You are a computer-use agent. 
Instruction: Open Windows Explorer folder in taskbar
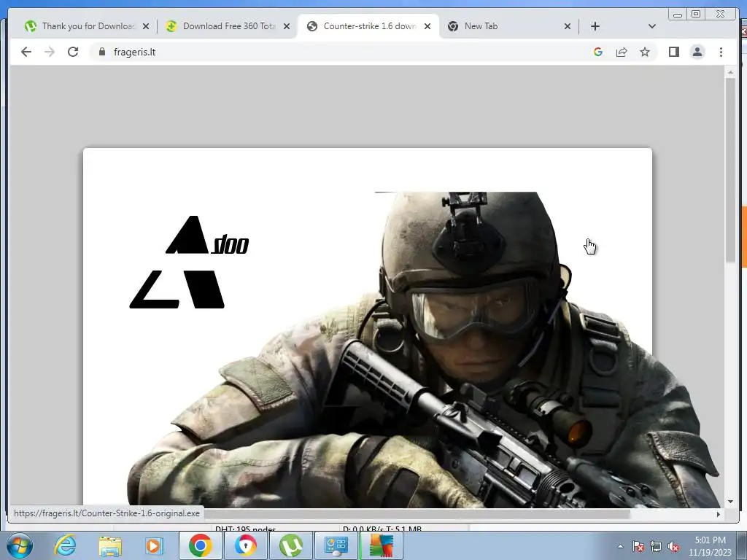tap(110, 545)
